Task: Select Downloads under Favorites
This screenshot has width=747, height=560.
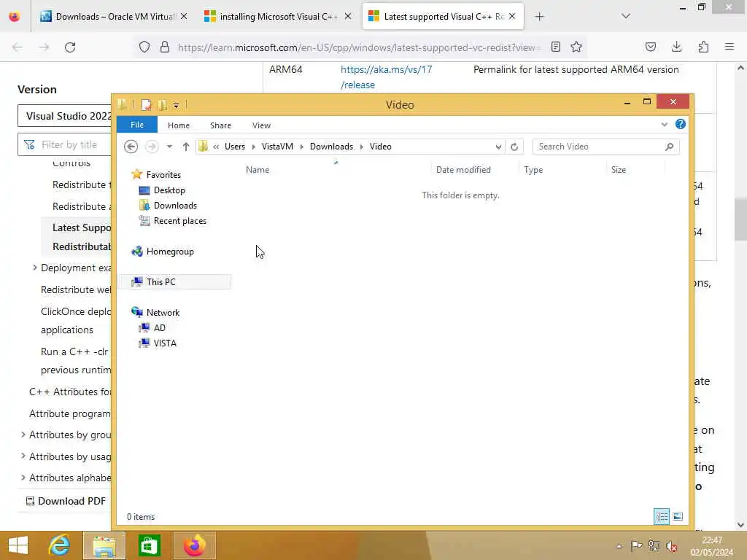Action: click(175, 205)
